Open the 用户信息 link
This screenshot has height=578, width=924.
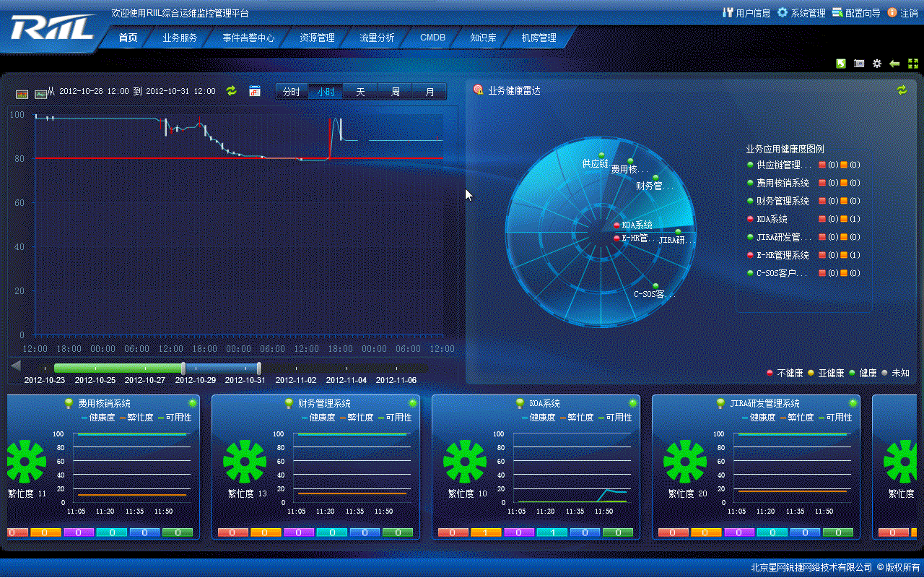tap(753, 13)
